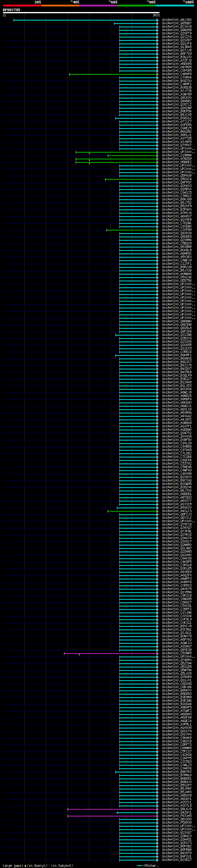Click UniRef100_A5ER95 label
Screen dimensions: 197x868
[177, 64]
